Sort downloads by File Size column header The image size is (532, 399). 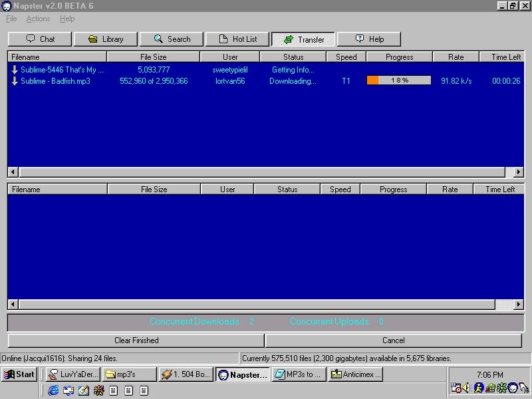(x=154, y=57)
